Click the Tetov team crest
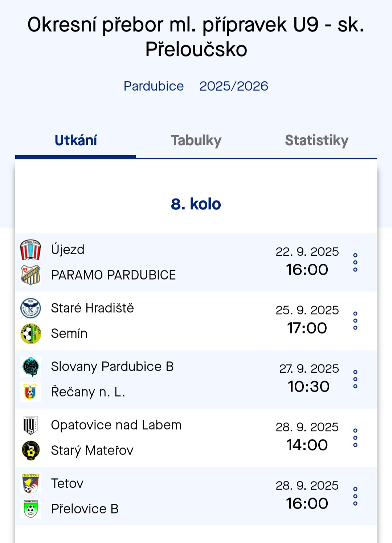The height and width of the screenshot is (543, 392). 30,484
